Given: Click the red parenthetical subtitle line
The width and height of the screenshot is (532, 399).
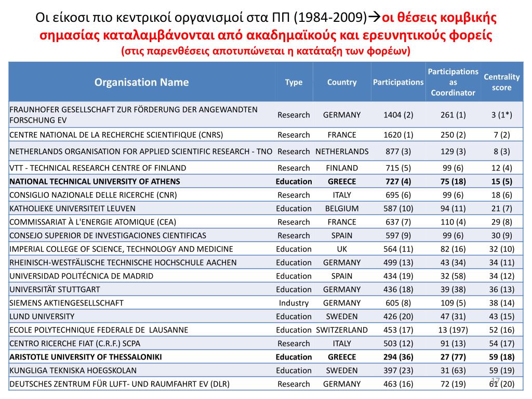Looking at the screenshot, I should coord(265,51).
